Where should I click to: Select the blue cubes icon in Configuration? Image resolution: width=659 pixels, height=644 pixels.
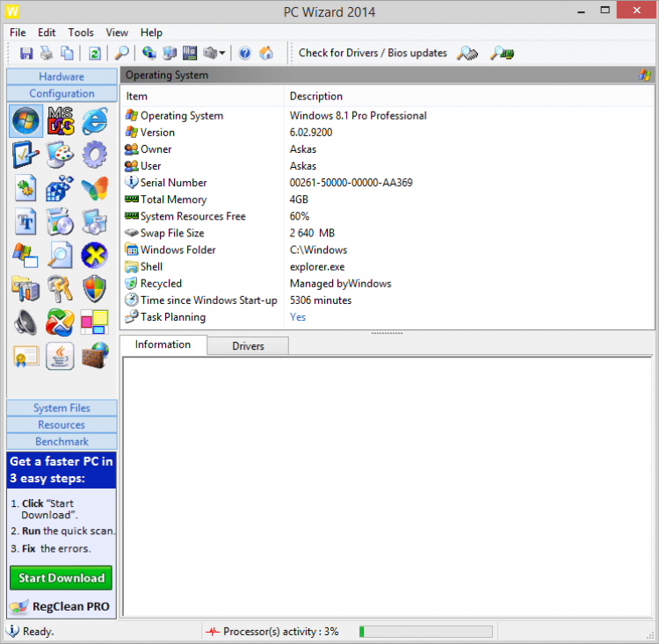[x=61, y=188]
